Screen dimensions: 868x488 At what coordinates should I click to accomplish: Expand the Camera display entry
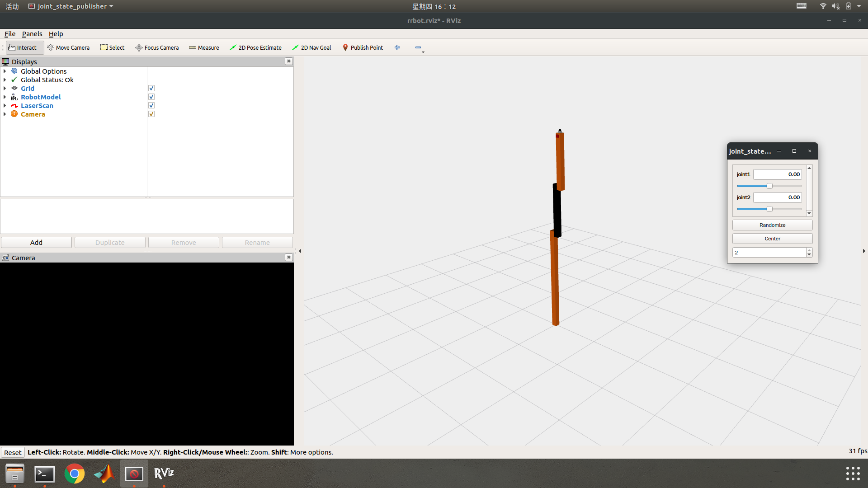click(x=5, y=114)
